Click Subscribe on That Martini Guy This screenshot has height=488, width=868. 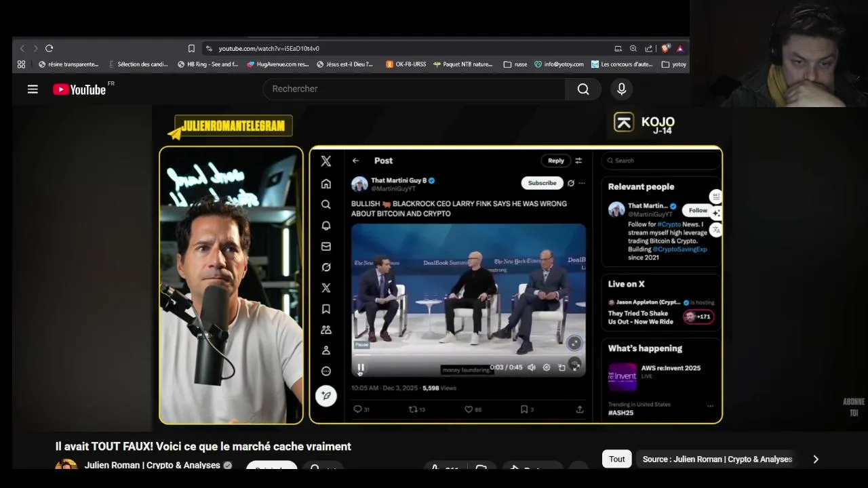pyautogui.click(x=542, y=183)
